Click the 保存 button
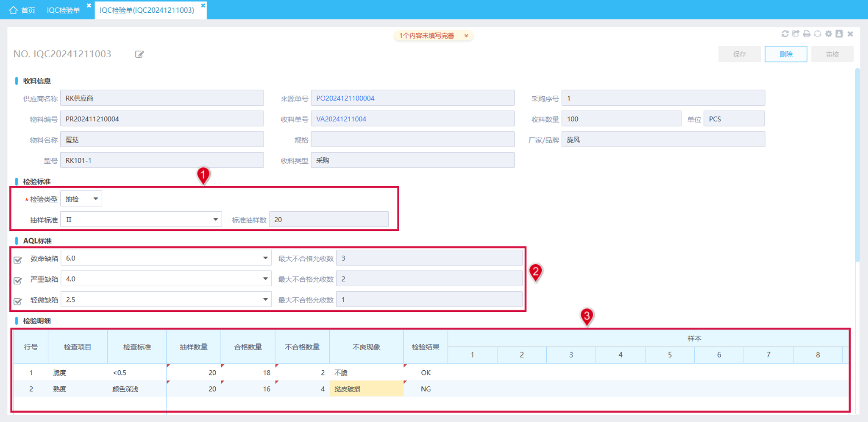 tap(739, 54)
